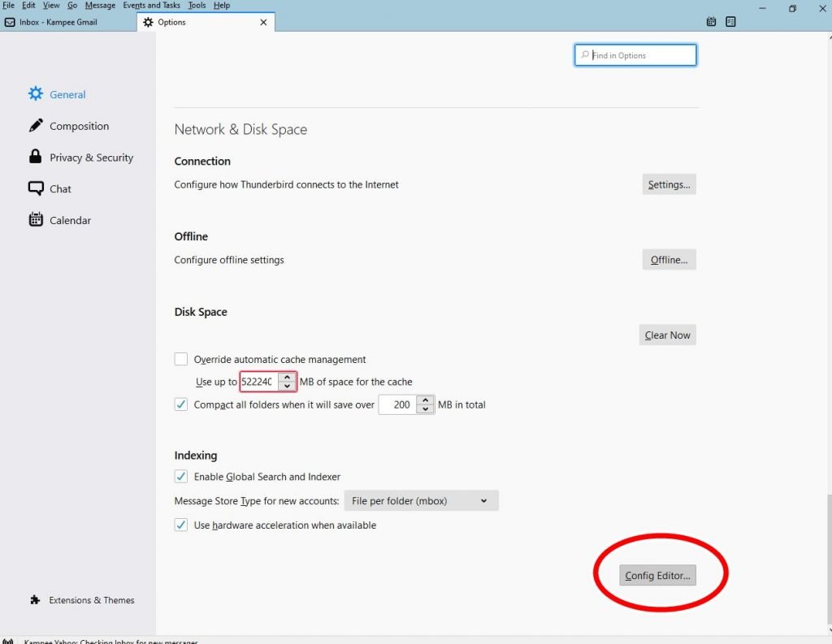The height and width of the screenshot is (644, 832).
Task: Open the tasks icon at top right
Action: 730,22
